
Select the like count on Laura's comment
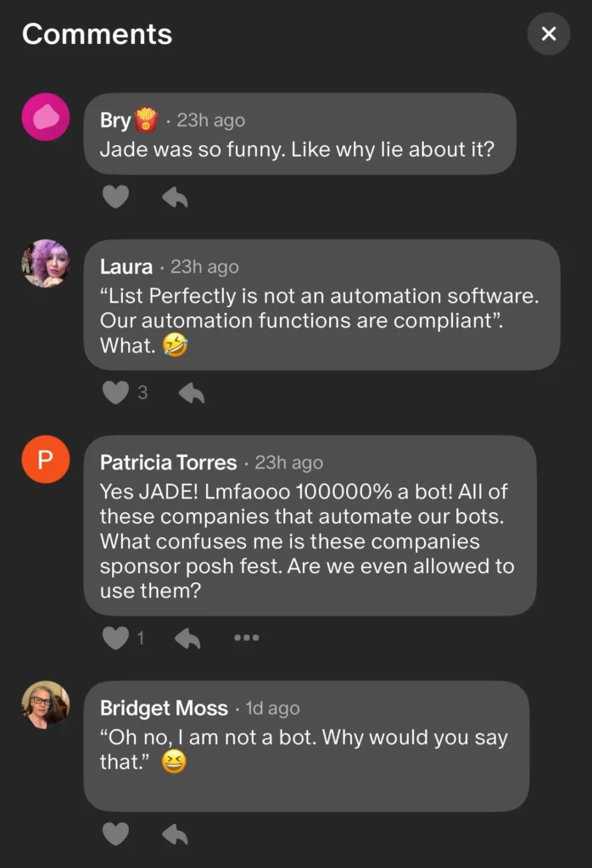142,392
